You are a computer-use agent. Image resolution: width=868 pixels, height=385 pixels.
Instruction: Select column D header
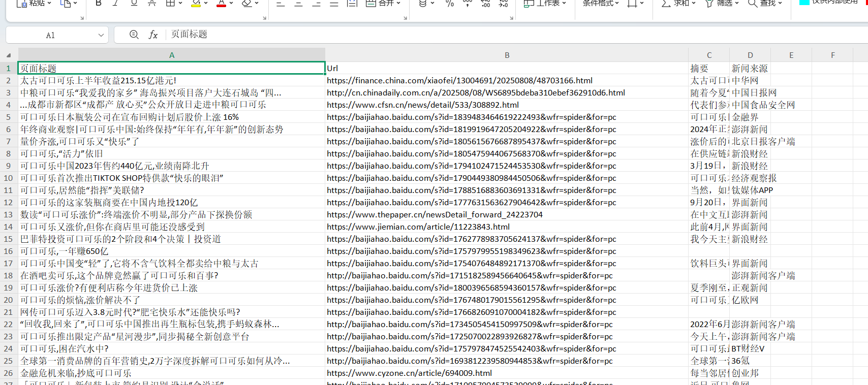750,55
